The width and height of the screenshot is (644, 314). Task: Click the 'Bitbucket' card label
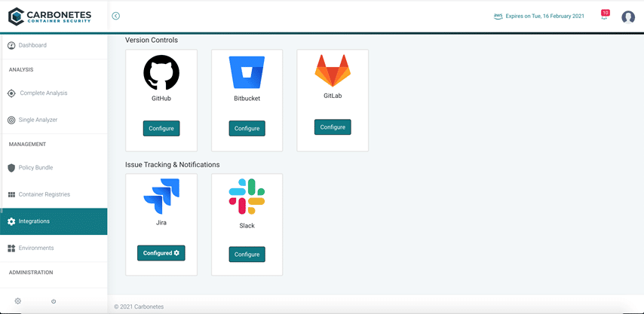click(247, 99)
